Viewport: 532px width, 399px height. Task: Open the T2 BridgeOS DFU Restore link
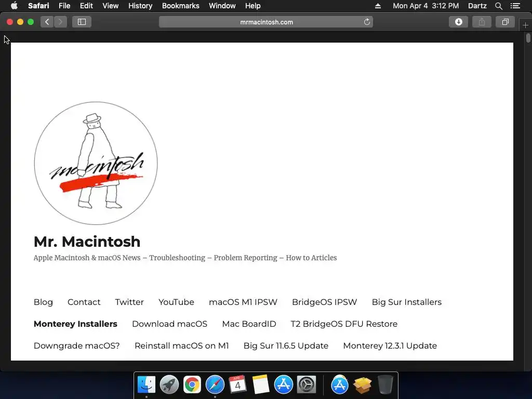pos(344,324)
